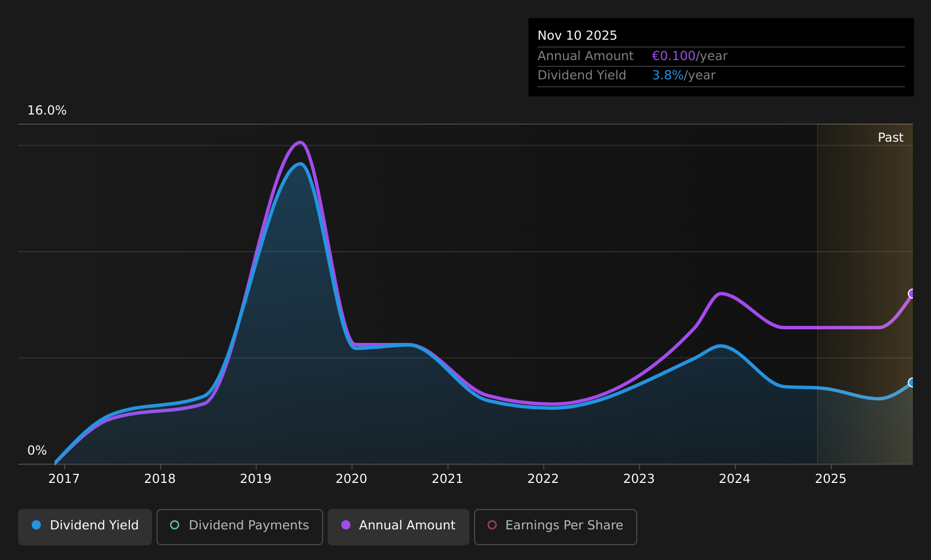Viewport: 931px width, 560px height.
Task: Click the 2019 x-axis label
Action: (x=256, y=479)
